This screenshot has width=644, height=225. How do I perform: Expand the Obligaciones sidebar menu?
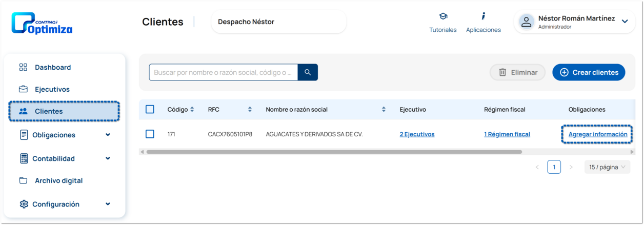[108, 135]
